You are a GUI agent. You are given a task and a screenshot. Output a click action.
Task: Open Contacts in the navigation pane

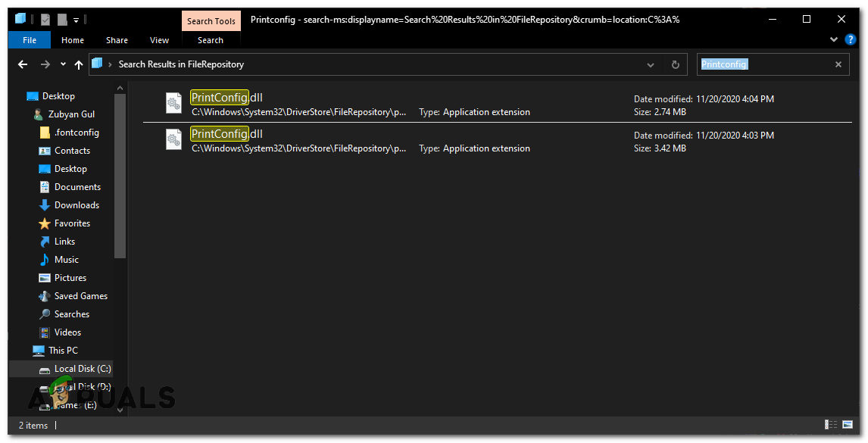[72, 151]
